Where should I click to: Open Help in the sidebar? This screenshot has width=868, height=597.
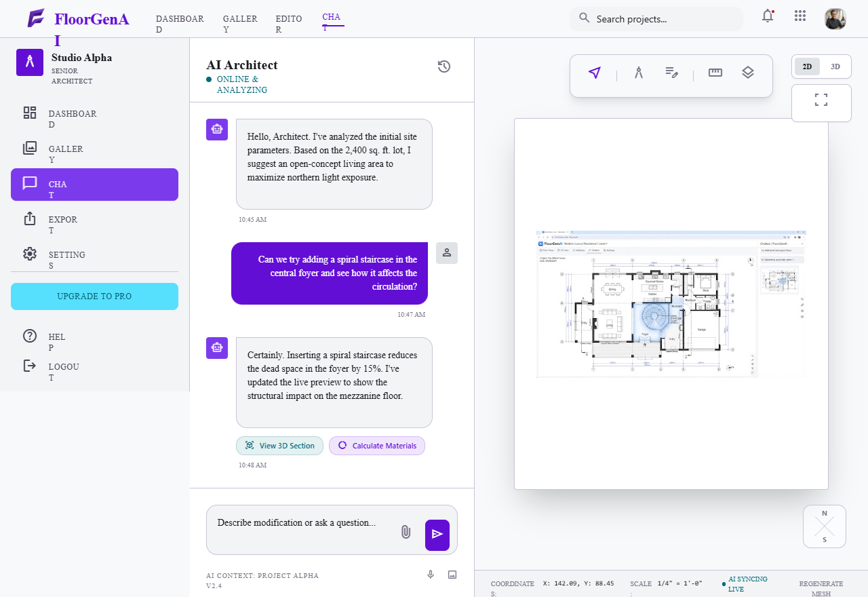click(x=94, y=338)
